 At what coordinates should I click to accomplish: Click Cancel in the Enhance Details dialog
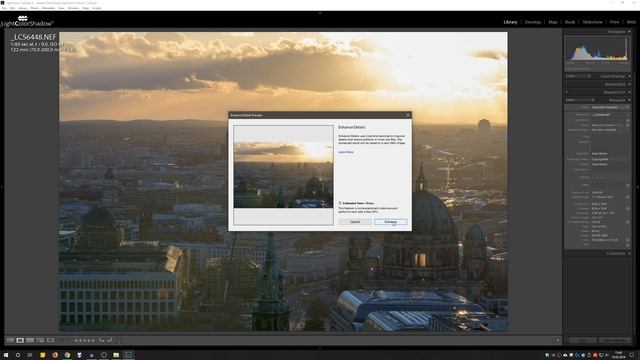coord(355,222)
